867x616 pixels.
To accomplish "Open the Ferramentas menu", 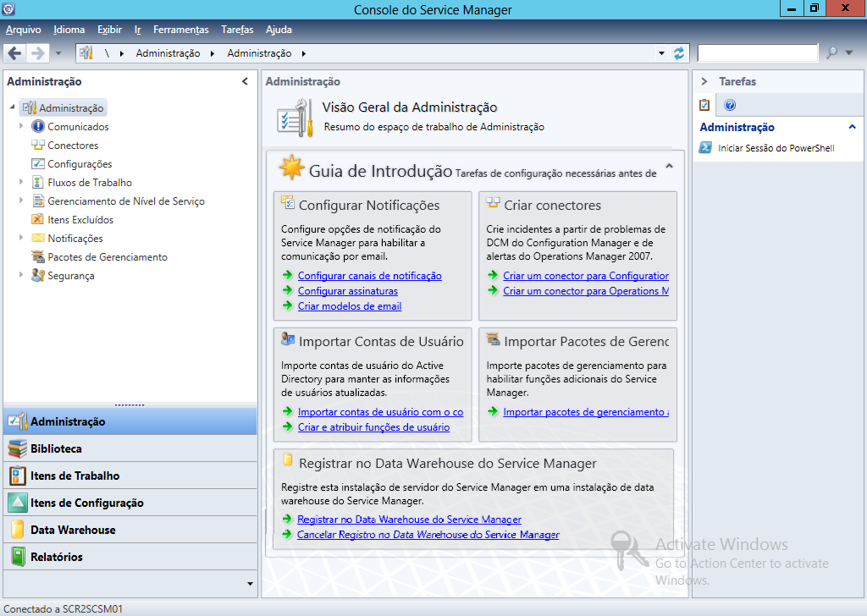I will click(x=181, y=30).
